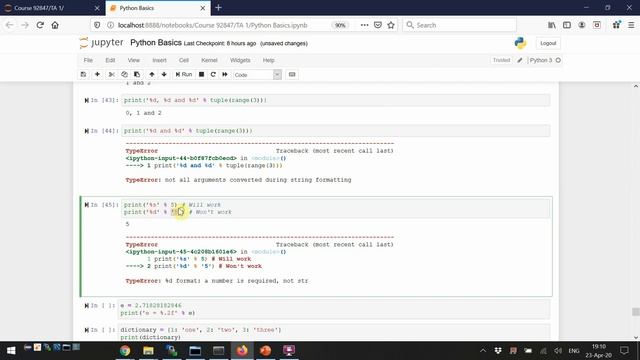Switch to the Course 92847/TA 1/ tab
The height and width of the screenshot is (360, 640).
(x=52, y=8)
